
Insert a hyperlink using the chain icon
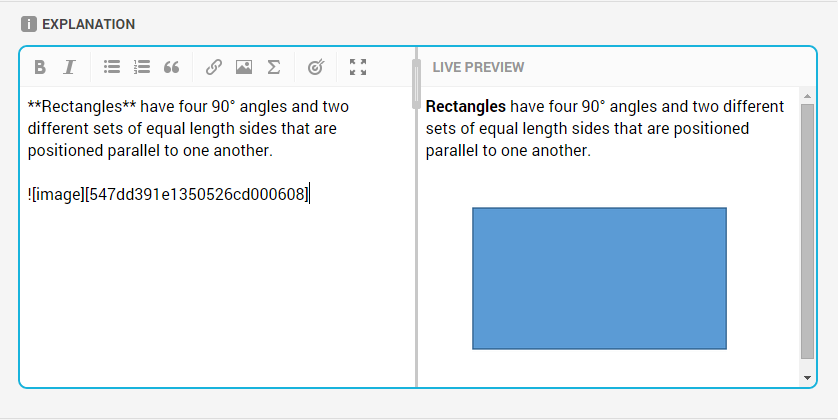click(214, 67)
